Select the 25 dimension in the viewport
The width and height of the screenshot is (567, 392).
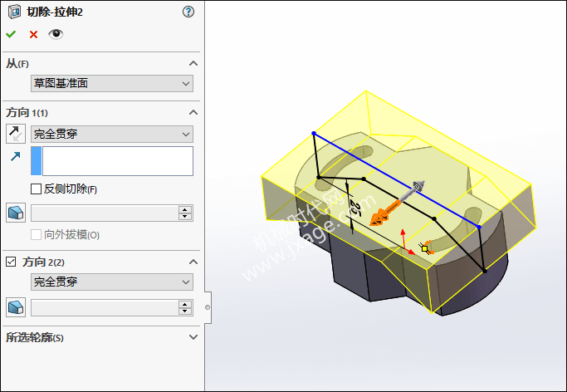pyautogui.click(x=355, y=210)
